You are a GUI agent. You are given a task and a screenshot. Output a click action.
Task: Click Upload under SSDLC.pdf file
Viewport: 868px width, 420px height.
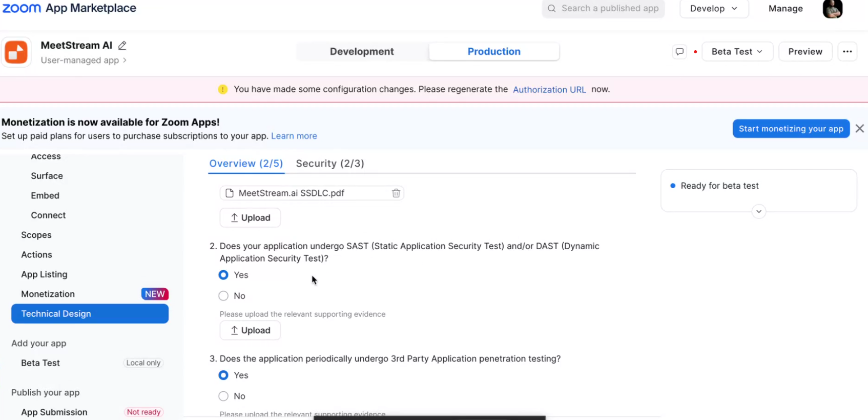pyautogui.click(x=250, y=218)
